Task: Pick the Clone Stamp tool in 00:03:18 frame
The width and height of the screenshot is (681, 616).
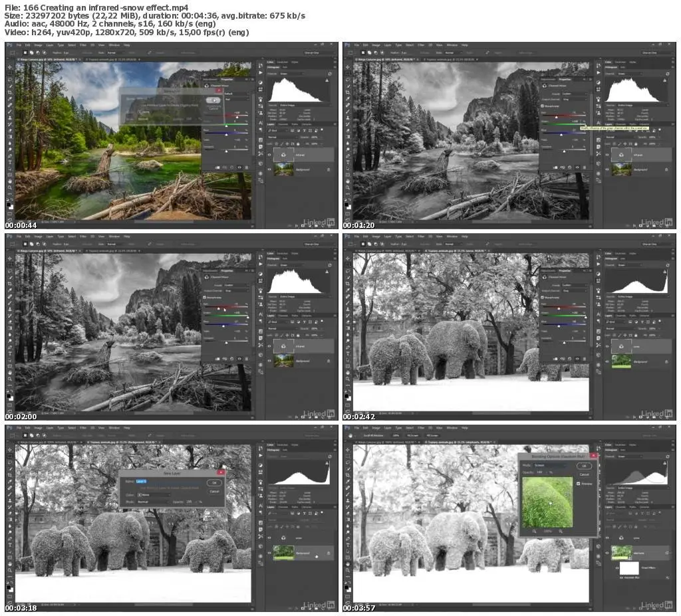Action: (9, 500)
